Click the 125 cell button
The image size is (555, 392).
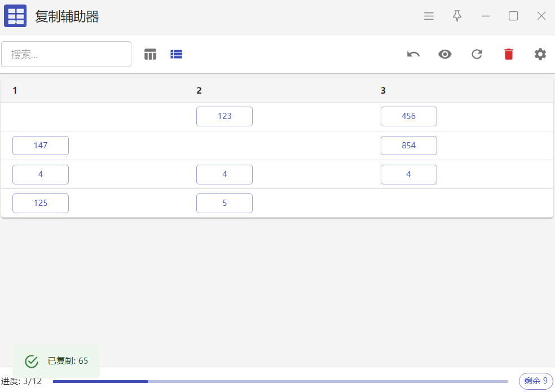point(41,203)
